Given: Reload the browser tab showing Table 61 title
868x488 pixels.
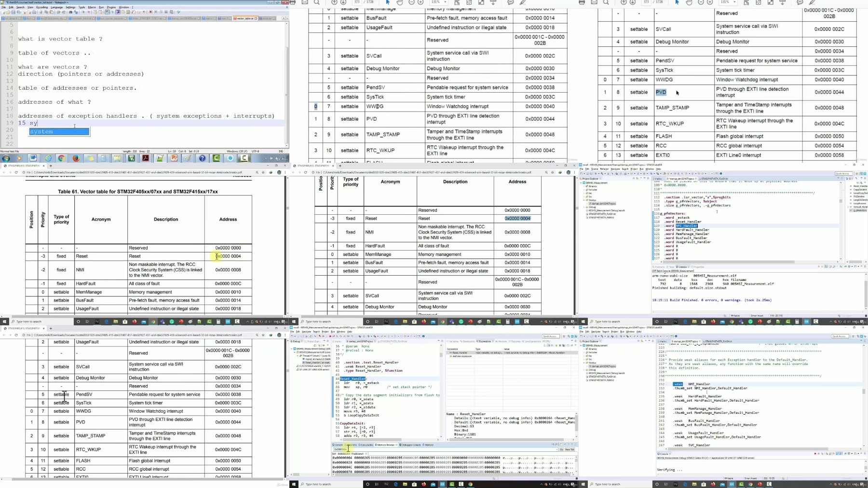Looking at the screenshot, I should pos(16,172).
